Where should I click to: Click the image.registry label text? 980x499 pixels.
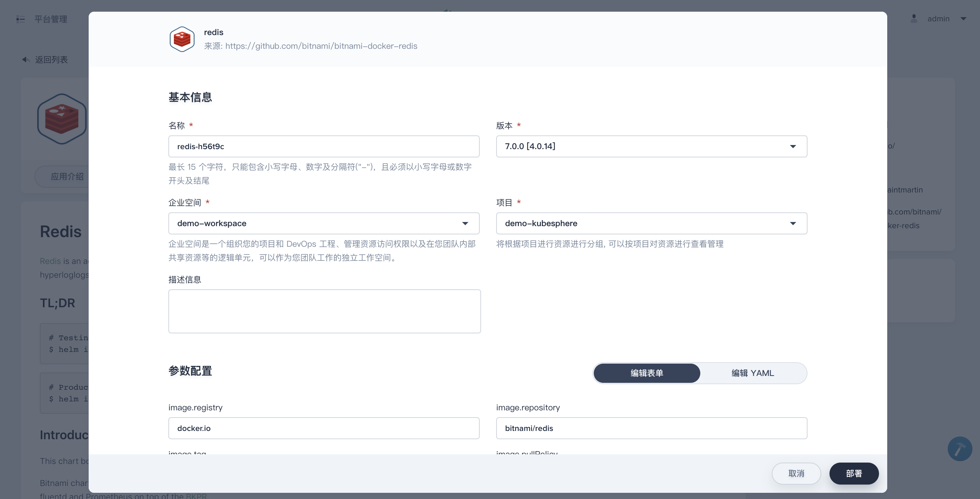(x=196, y=408)
